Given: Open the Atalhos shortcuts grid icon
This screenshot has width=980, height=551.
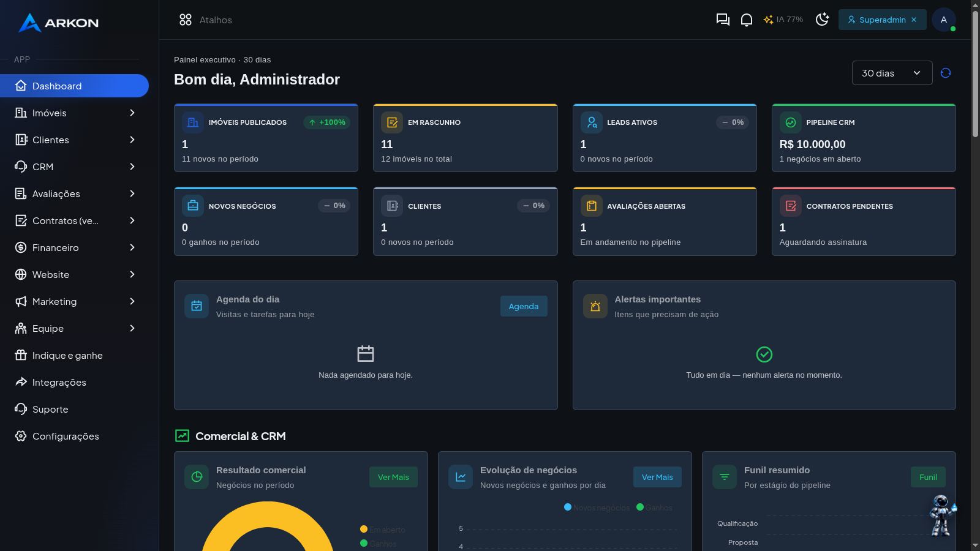Looking at the screenshot, I should (186, 20).
